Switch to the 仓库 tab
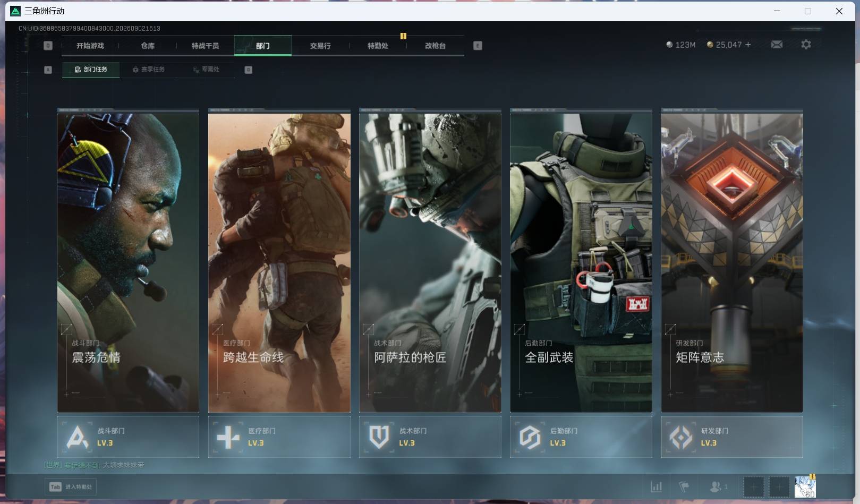 pos(148,46)
